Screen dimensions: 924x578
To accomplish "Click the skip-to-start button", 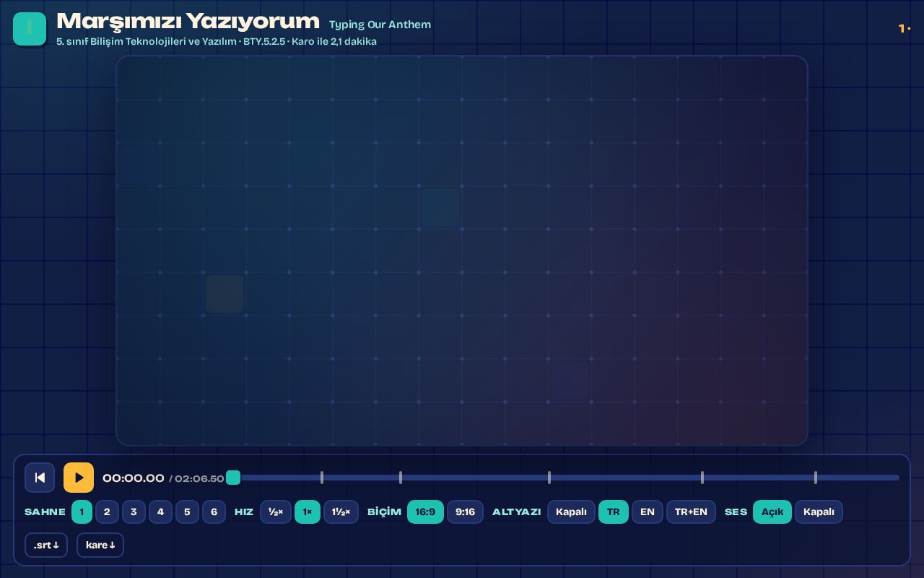I will (40, 478).
